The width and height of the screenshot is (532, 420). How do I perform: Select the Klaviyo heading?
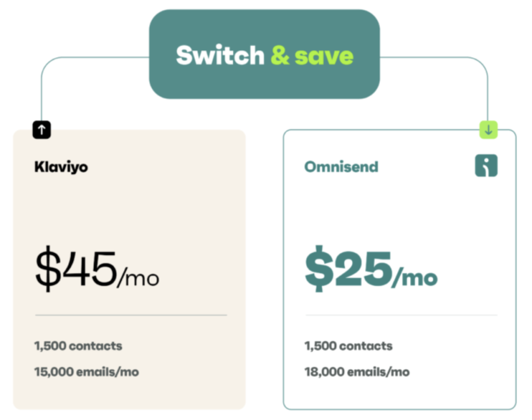61,167
